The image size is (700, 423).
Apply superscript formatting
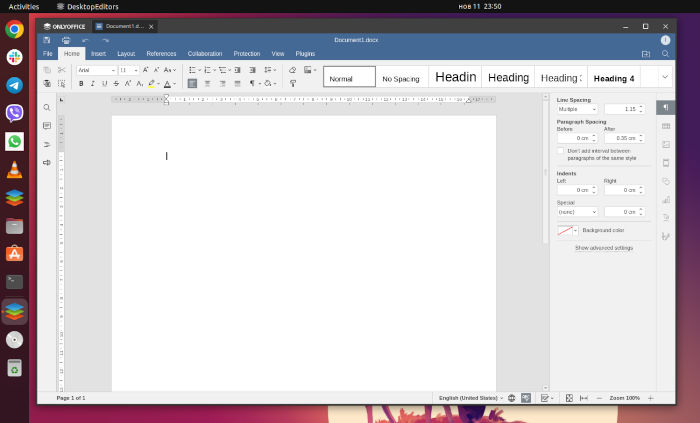128,83
